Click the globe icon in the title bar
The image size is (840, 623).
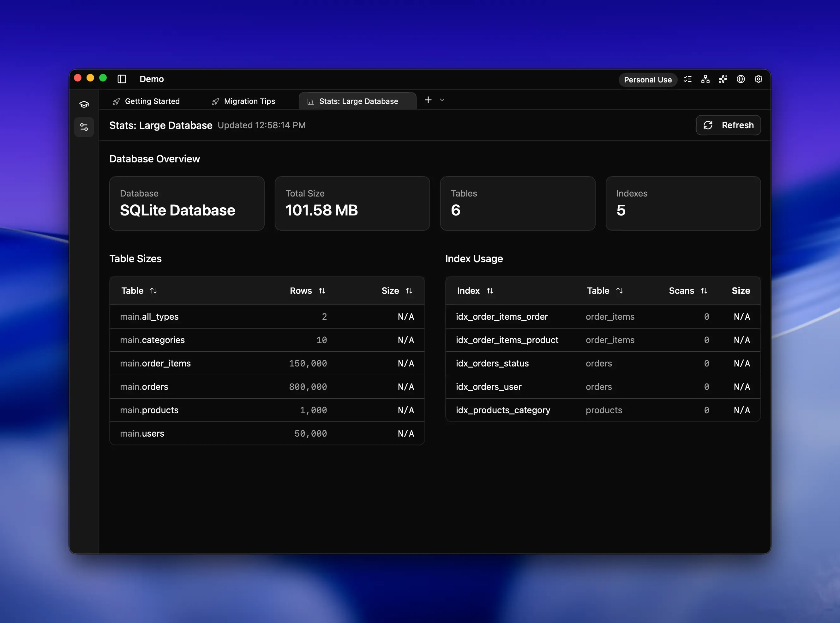[x=741, y=79]
